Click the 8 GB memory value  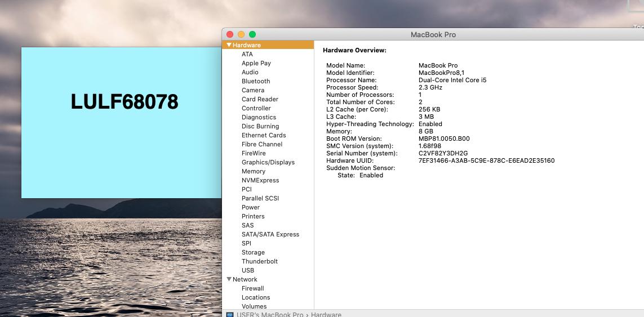point(426,131)
